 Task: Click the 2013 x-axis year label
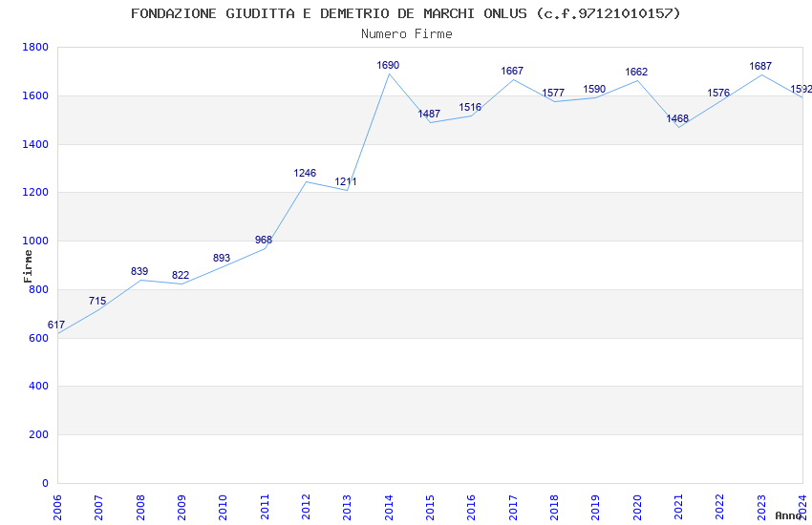pos(348,508)
